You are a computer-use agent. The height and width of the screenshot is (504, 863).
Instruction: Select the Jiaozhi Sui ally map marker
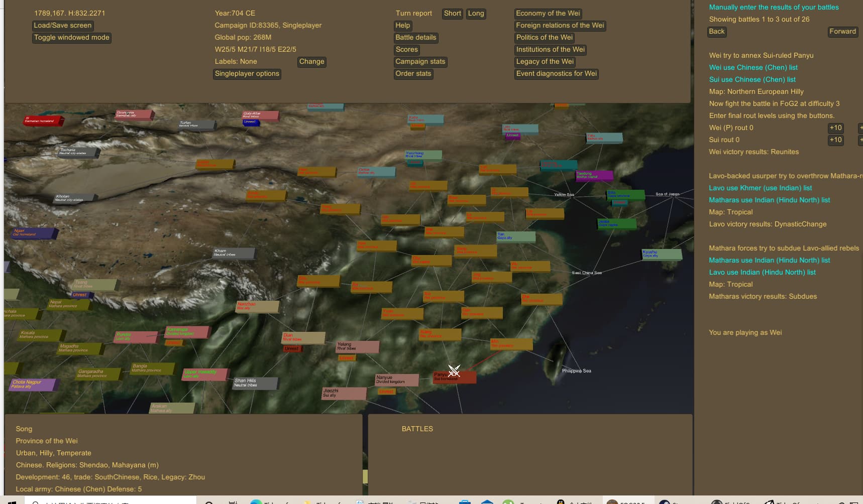tap(344, 393)
